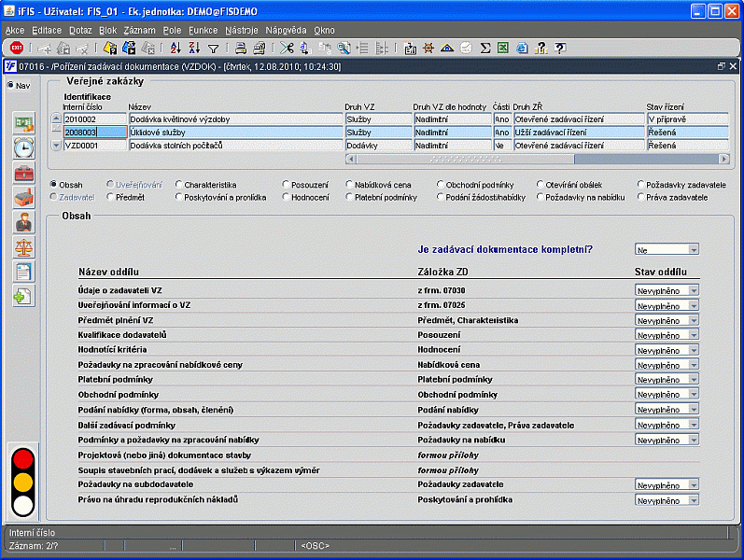The image size is (744, 560).
Task: Open the red toolbox sidebar icon
Action: point(23,173)
